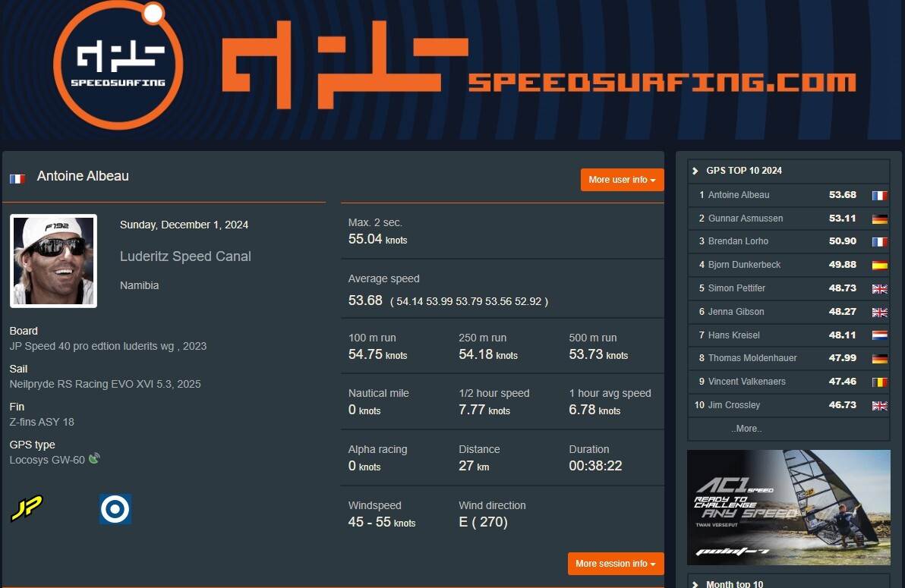Click the ..More.. link under top 10
The height and width of the screenshot is (588, 905).
(x=746, y=429)
